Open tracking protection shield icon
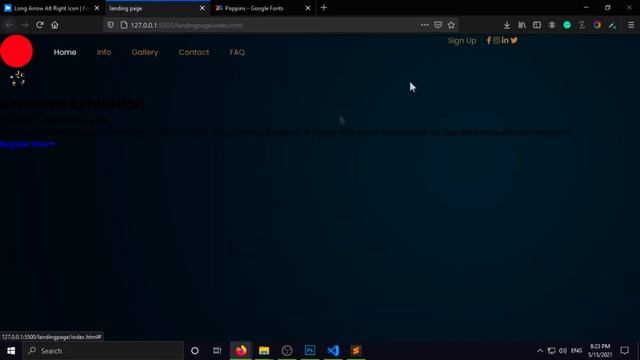The image size is (640, 360). click(x=110, y=25)
